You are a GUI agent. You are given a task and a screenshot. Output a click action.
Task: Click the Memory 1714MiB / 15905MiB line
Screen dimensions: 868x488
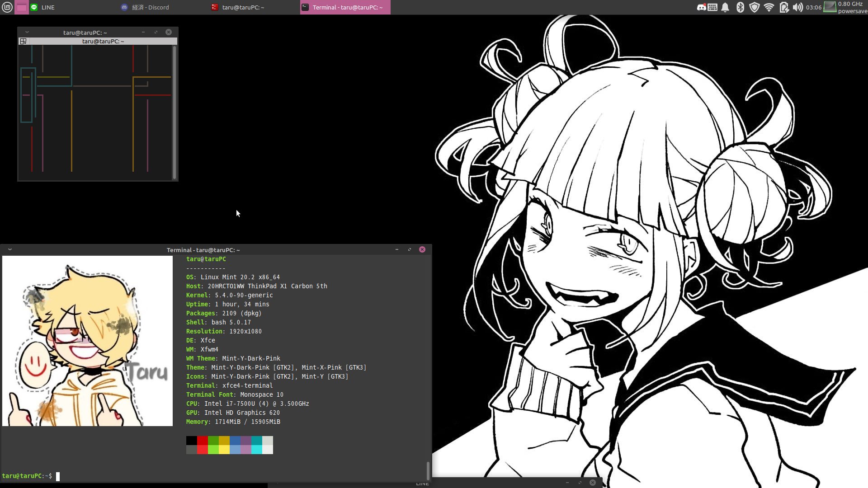coord(233,422)
